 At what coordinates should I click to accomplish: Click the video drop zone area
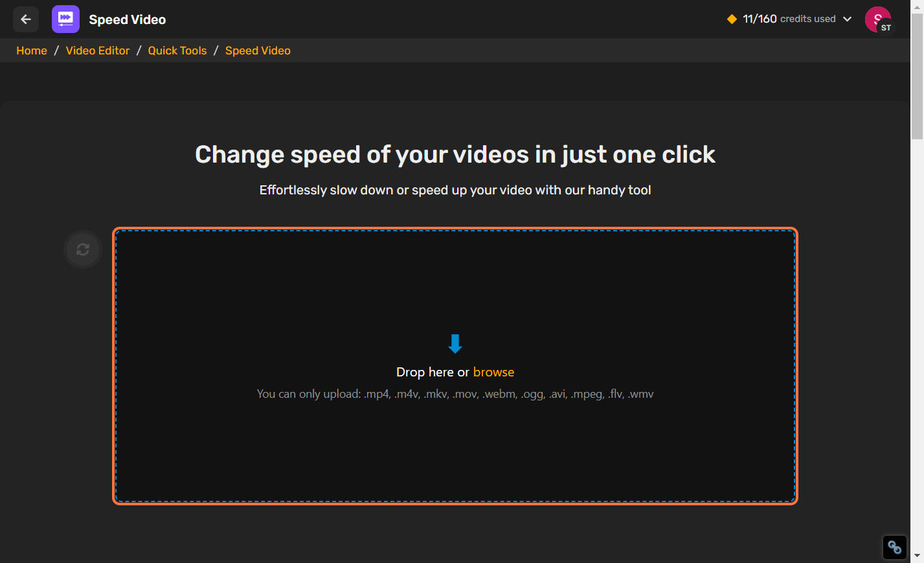(455, 366)
